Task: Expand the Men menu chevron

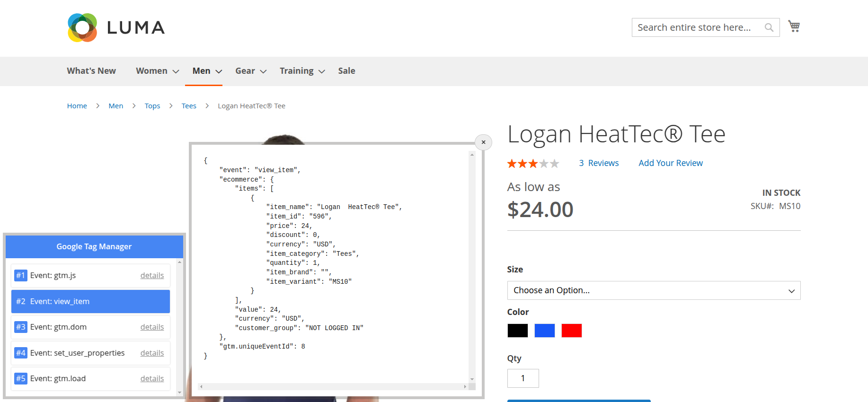Action: (x=219, y=71)
